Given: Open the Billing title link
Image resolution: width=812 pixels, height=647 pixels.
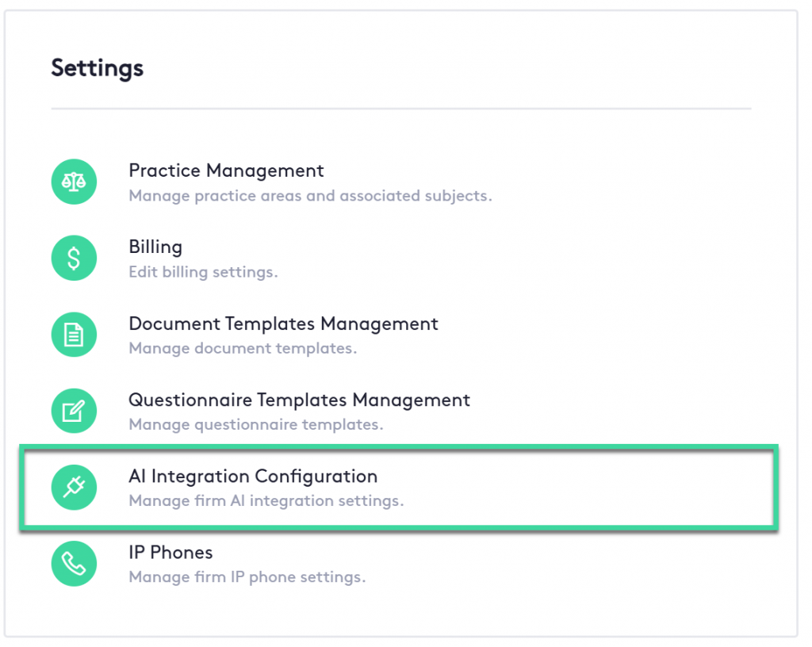Looking at the screenshot, I should coord(155,247).
